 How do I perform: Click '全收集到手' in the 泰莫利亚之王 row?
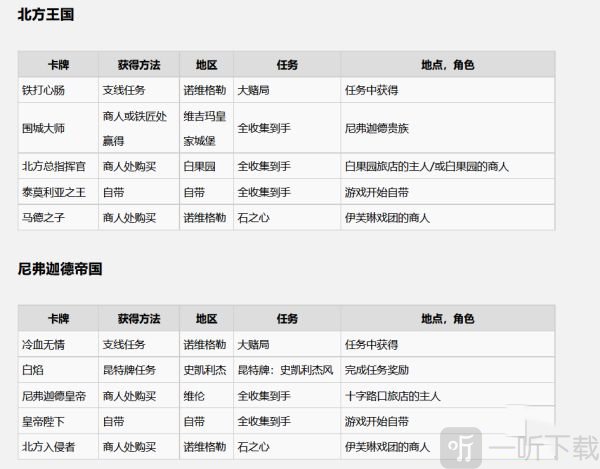(264, 192)
